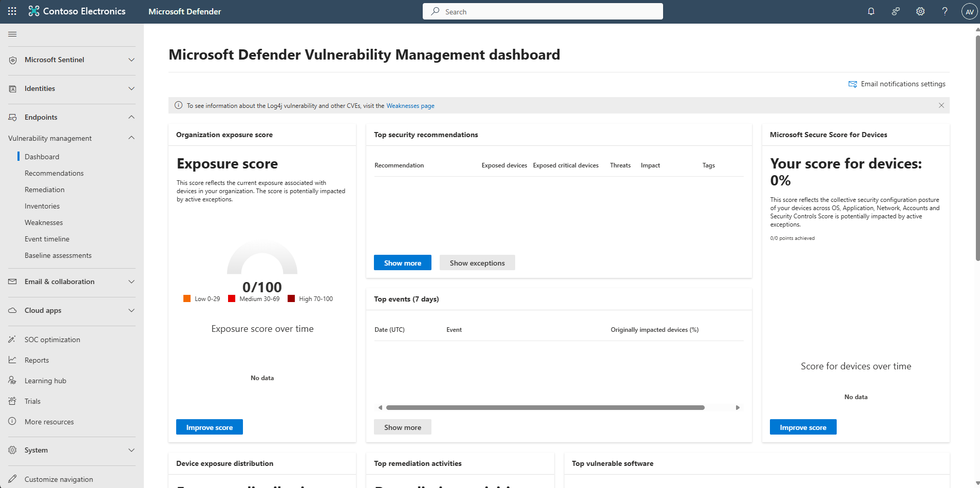Click the Cloud apps cloud icon

tap(13, 310)
